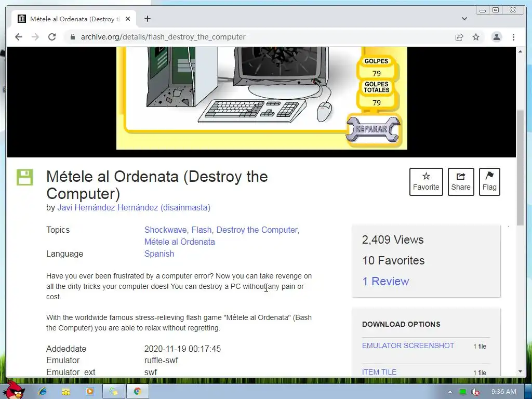532x399 pixels.
Task: Click the browser forward arrow
Action: pyautogui.click(x=35, y=37)
